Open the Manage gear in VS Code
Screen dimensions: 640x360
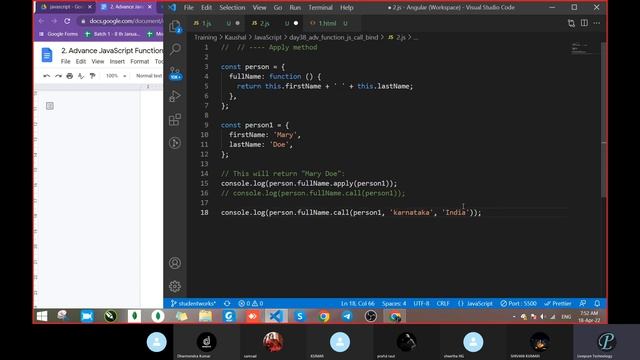(175, 286)
